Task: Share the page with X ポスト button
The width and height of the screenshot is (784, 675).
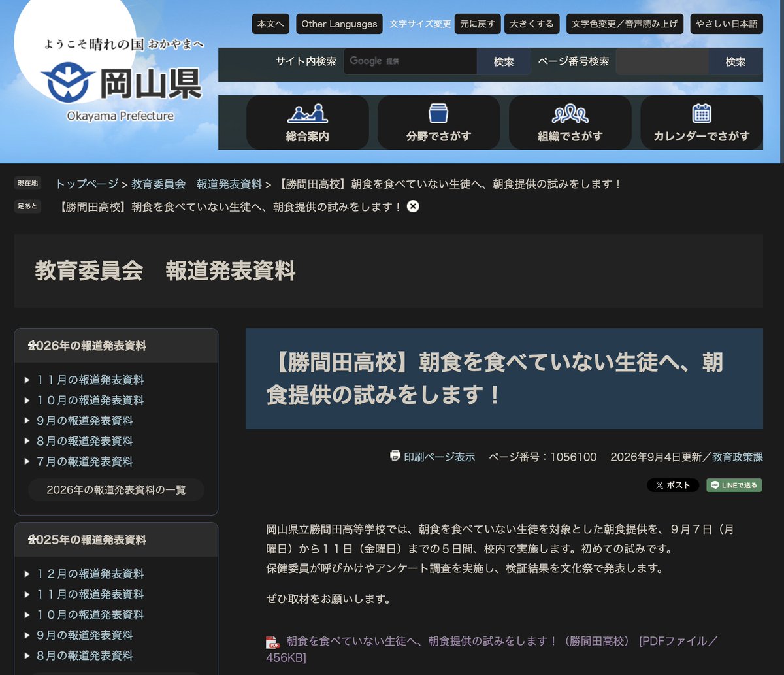Action: click(673, 485)
